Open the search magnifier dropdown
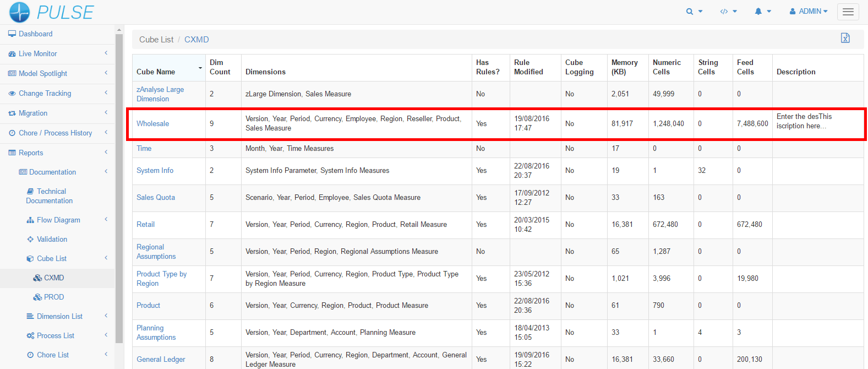 (x=694, y=12)
